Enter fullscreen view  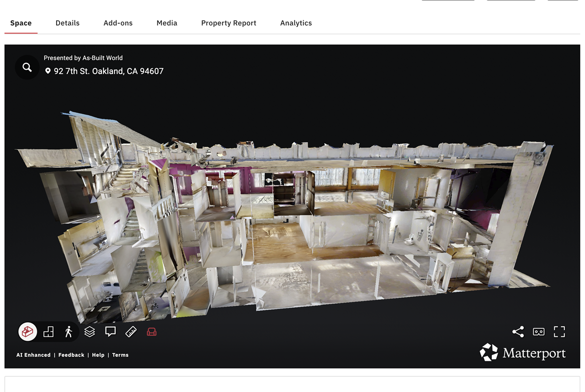[x=559, y=332]
